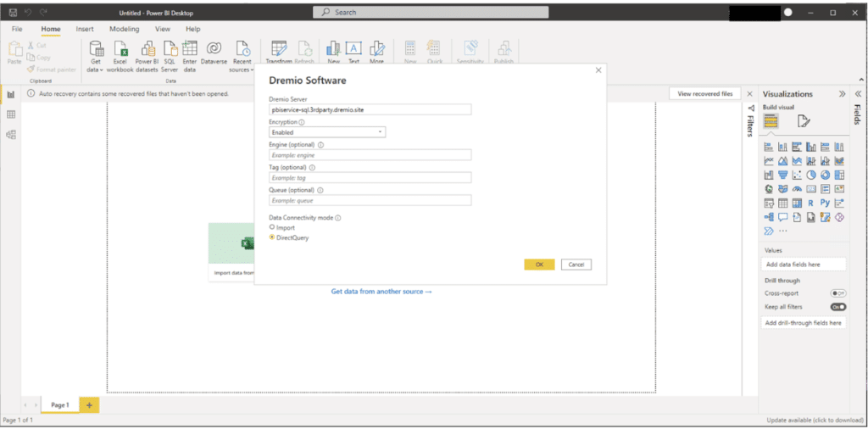The height and width of the screenshot is (429, 868).
Task: Click the Tag (optional) input field
Action: pyautogui.click(x=370, y=178)
